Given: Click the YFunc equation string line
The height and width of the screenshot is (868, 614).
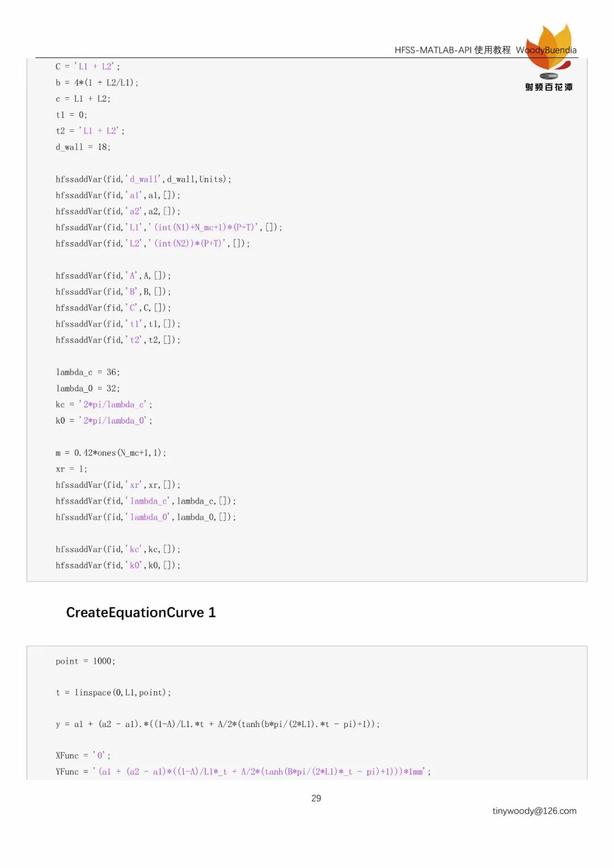Looking at the screenshot, I should [243, 771].
